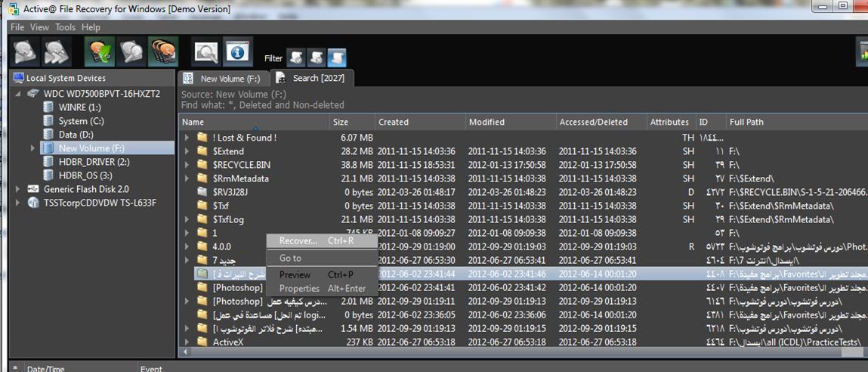This screenshot has width=868, height=372.
Task: Toggle the Filter button with X scroll
Action: 317,57
